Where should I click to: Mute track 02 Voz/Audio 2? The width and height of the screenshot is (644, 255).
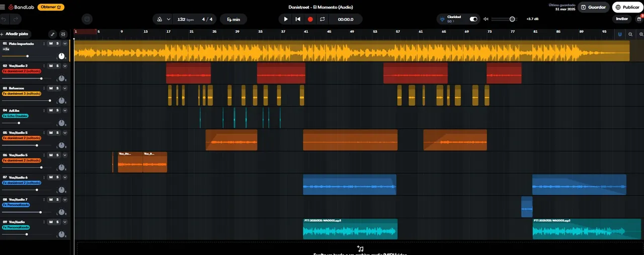51,66
